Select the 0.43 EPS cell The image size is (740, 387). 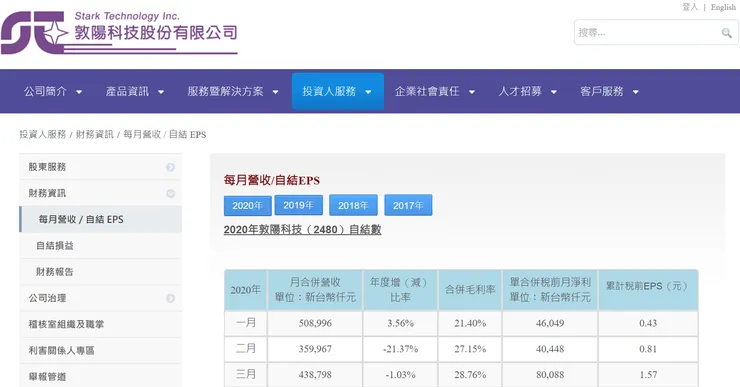point(648,323)
